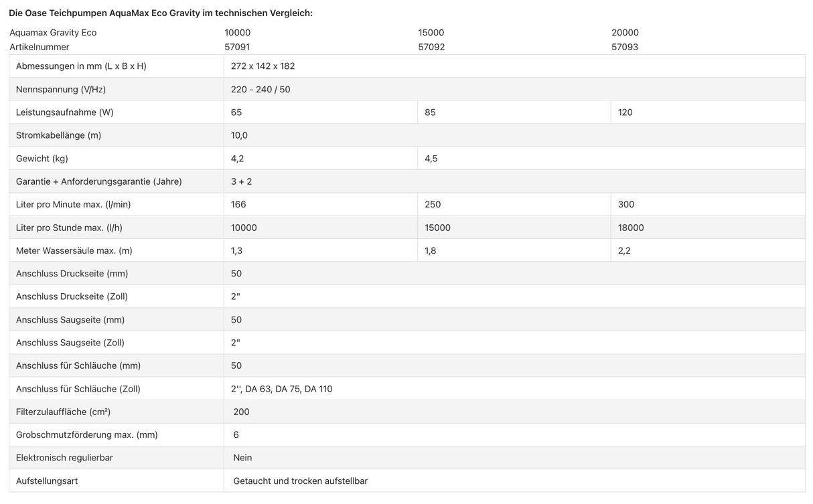
Task: Click the 166 liters per minute cell
Action: [238, 204]
